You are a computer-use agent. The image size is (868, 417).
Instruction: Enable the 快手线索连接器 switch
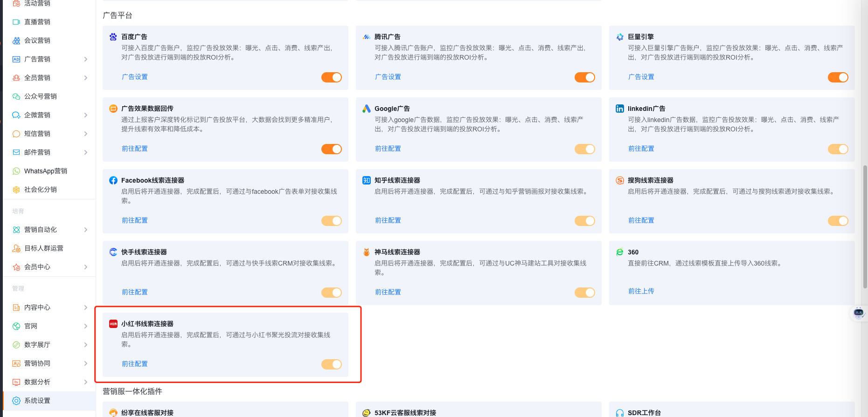(332, 293)
